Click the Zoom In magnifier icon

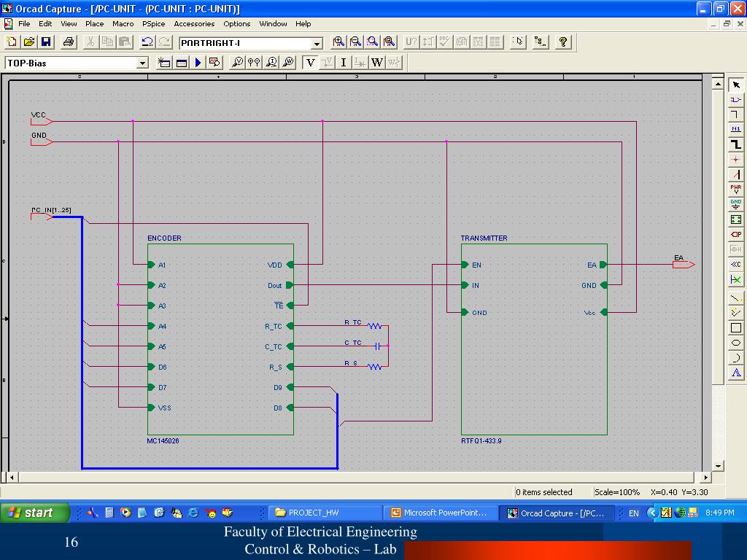click(338, 42)
